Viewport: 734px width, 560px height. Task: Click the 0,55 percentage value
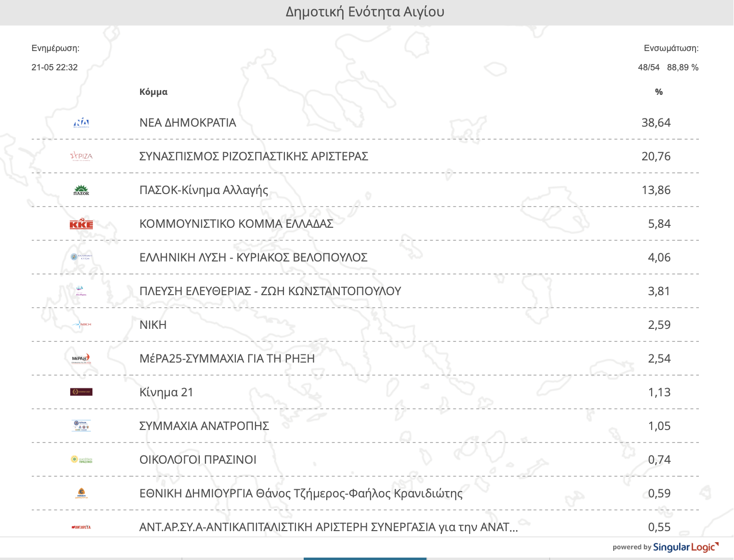tap(659, 527)
